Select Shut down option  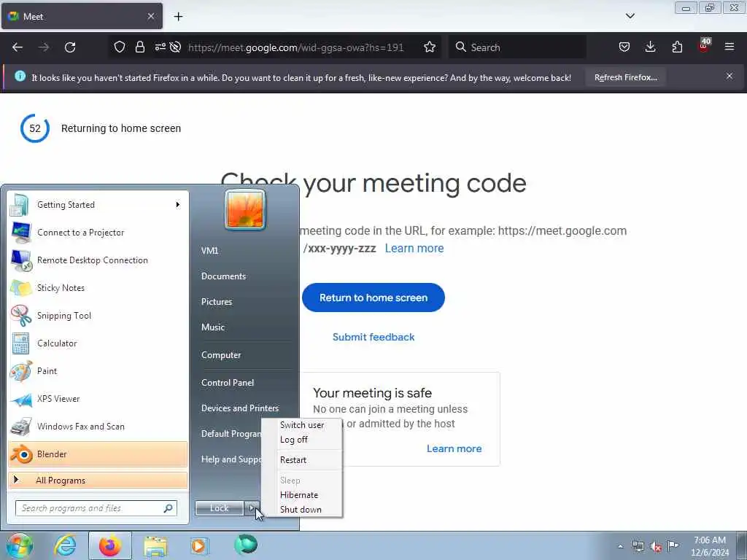click(301, 510)
